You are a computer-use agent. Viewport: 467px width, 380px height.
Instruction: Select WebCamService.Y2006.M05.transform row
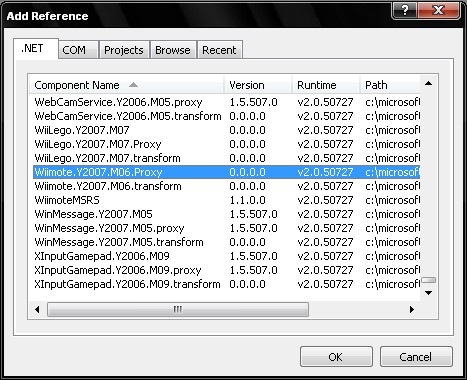(226, 116)
